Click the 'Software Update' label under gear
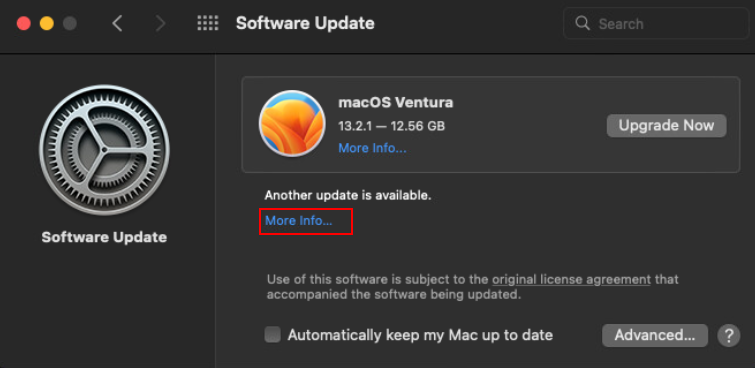The height and width of the screenshot is (368, 755). pos(104,237)
